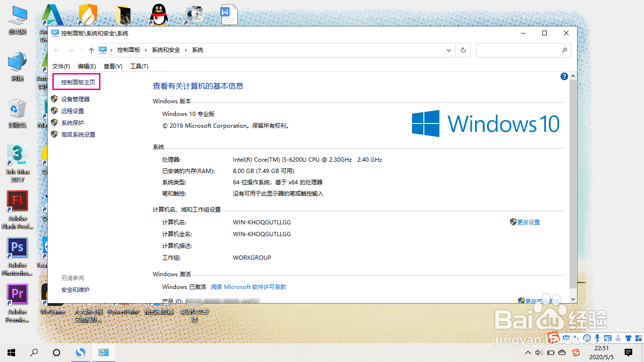Image resolution: width=644 pixels, height=362 pixels.
Task: Select Adobe Flash Professional desktop icon
Action: (x=17, y=210)
